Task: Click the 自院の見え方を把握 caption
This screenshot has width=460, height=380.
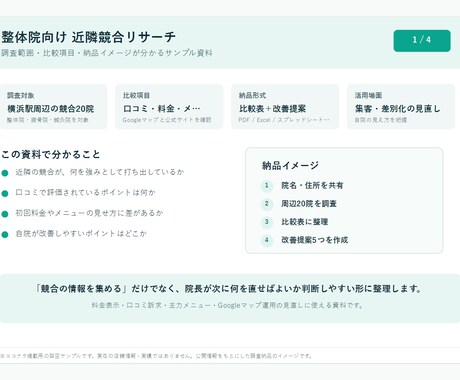Action: click(381, 120)
